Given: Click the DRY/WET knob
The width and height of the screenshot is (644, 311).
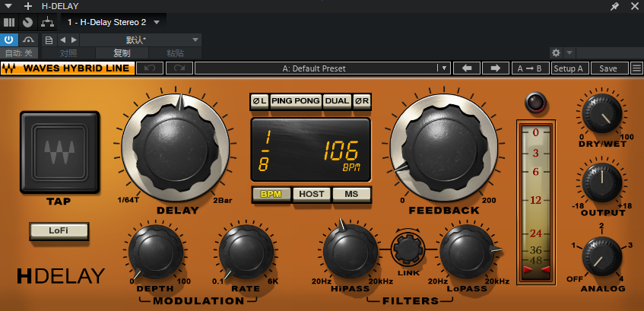Looking at the screenshot, I should pos(601,114).
